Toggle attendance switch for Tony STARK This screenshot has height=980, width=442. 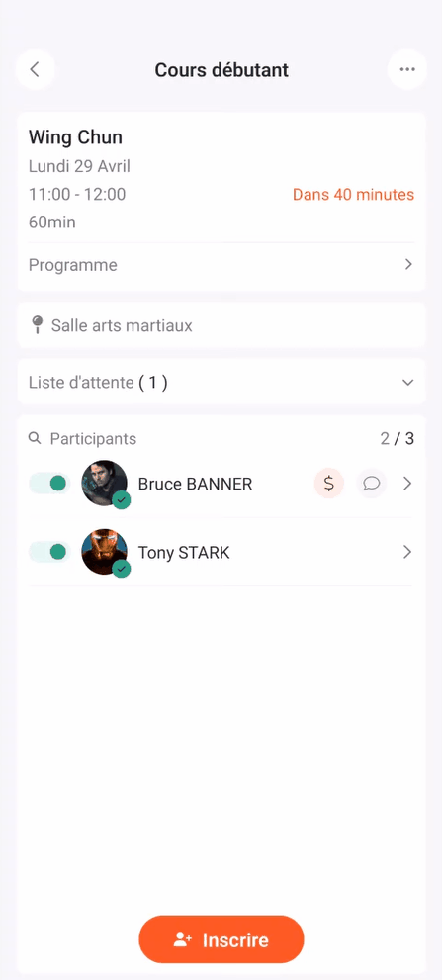coord(49,552)
